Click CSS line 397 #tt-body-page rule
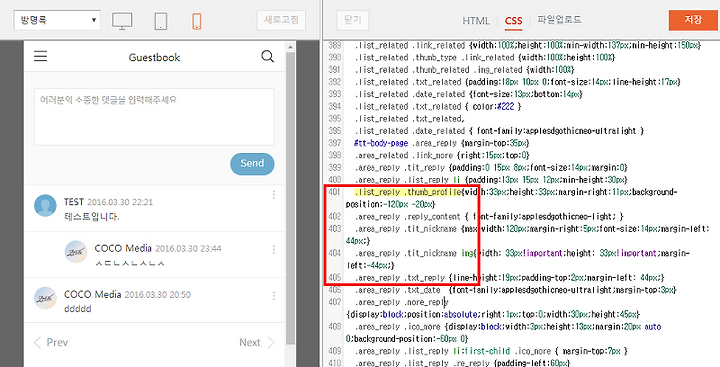 [x=442, y=143]
